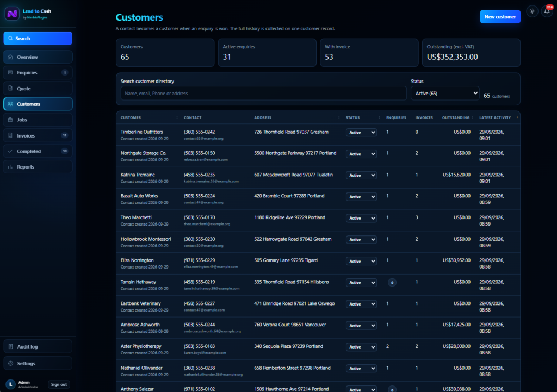This screenshot has height=392, width=557.
Task: Open status dropdown for Eliza Norrington
Action: pyautogui.click(x=361, y=261)
